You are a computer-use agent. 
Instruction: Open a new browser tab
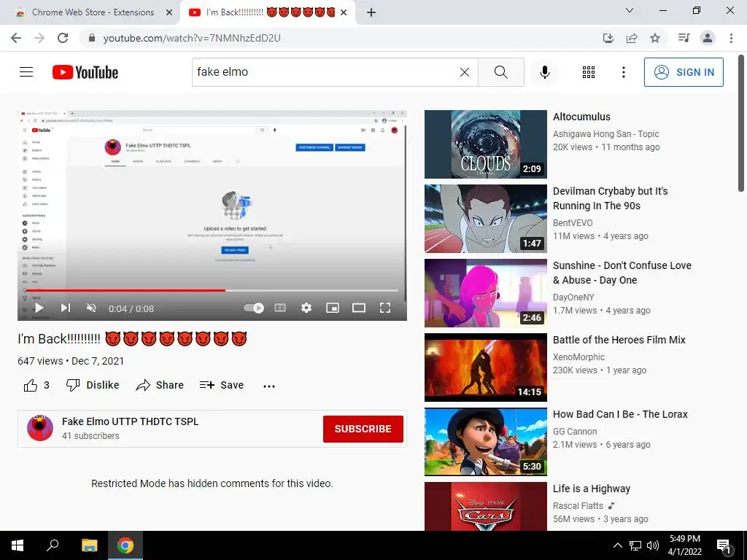click(371, 12)
